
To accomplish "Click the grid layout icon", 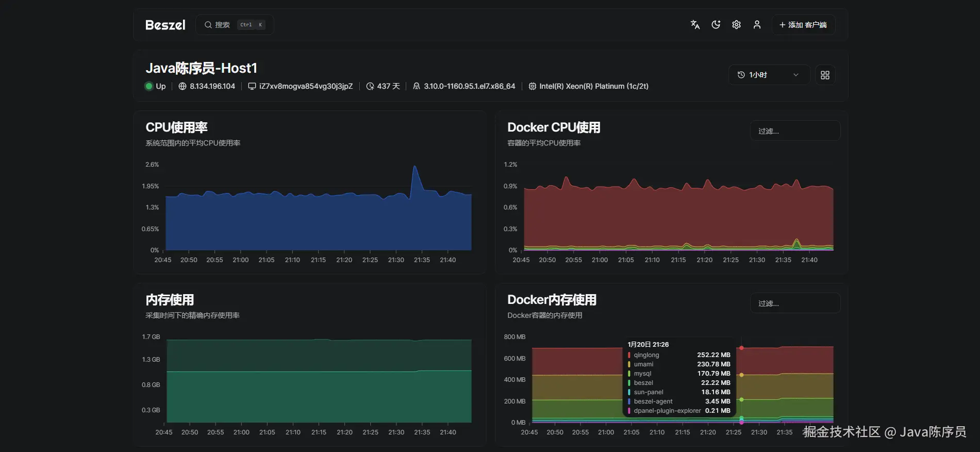I will 825,75.
